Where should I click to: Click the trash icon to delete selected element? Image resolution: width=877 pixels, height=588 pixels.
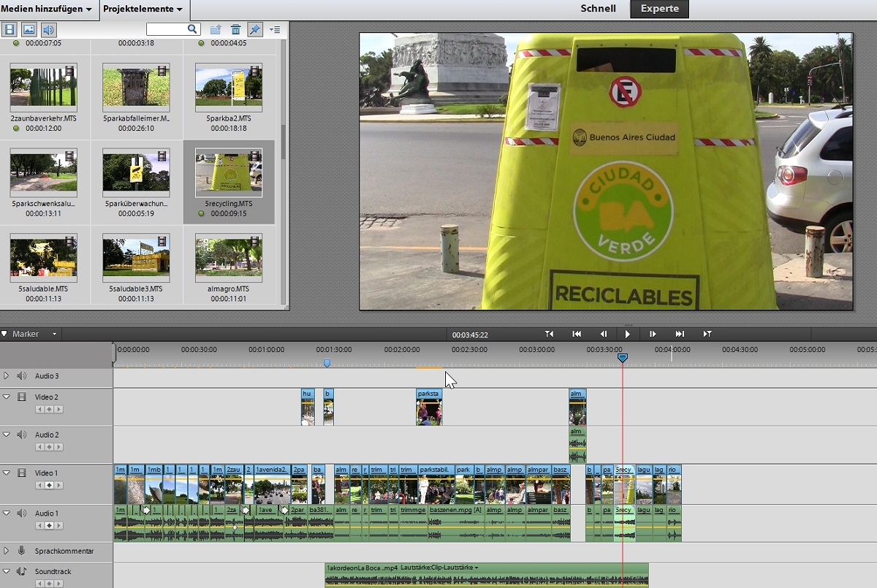tap(235, 30)
